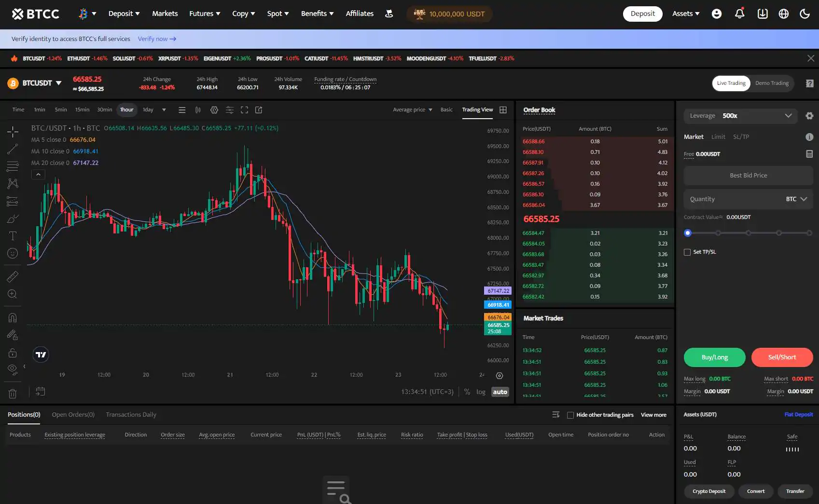The width and height of the screenshot is (819, 504).
Task: Open the help question mark icon
Action: 809,83
